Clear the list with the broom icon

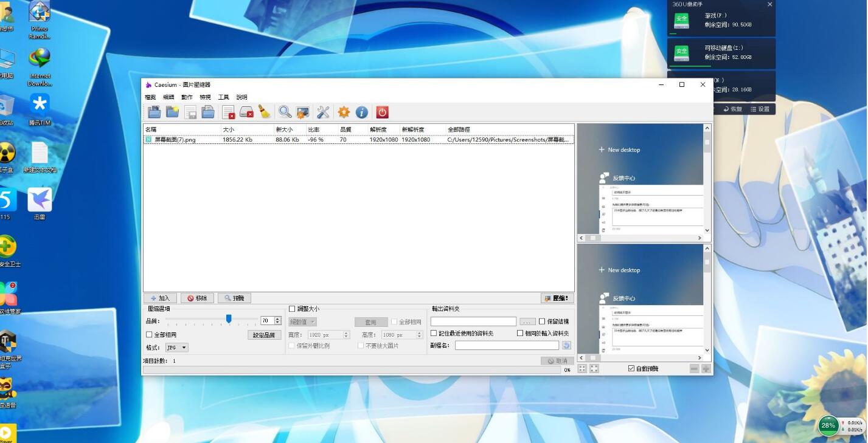(265, 112)
